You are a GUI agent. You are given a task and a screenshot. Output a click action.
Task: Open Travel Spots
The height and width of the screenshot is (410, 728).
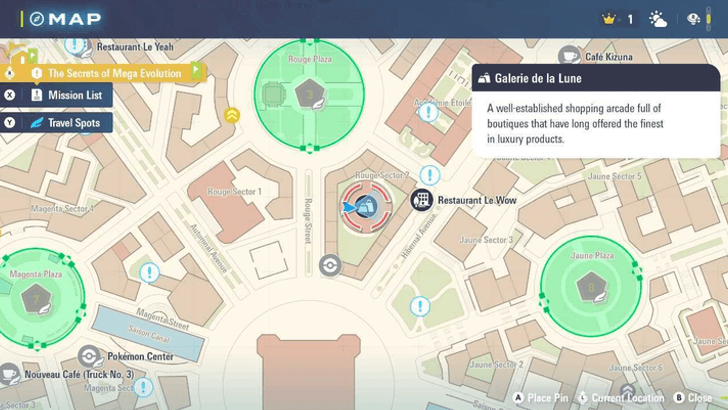point(56,123)
